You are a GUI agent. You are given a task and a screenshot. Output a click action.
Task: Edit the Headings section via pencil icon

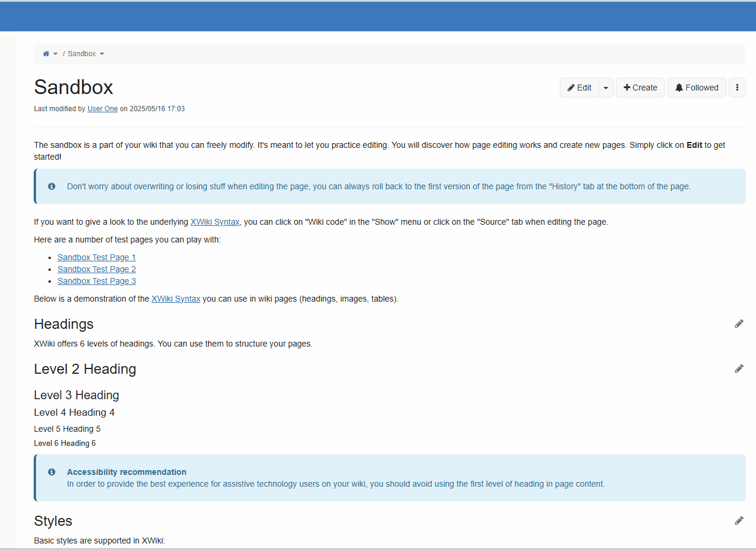[739, 323]
